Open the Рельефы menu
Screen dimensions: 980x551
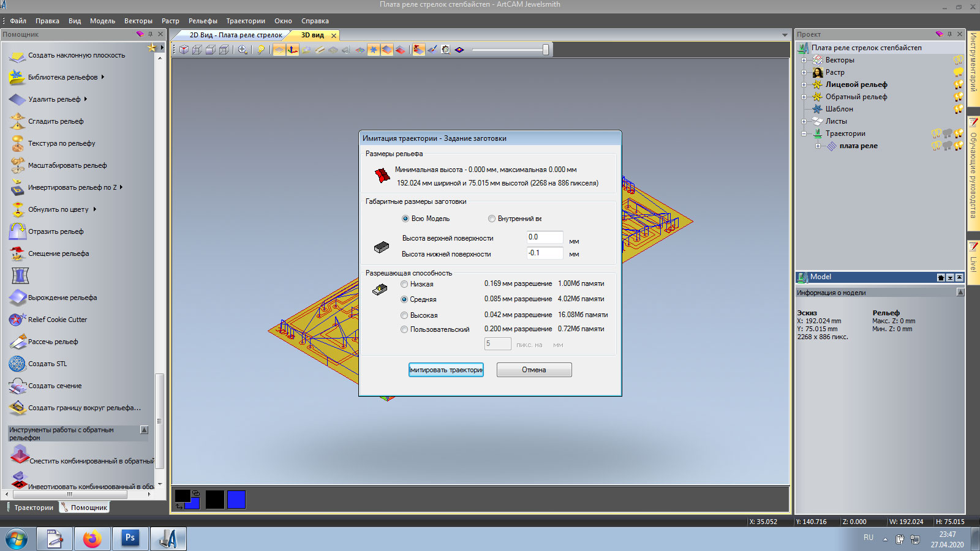(203, 21)
